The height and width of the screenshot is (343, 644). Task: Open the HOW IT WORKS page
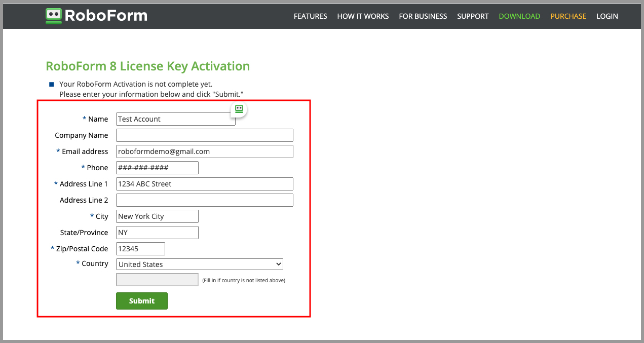coord(363,16)
